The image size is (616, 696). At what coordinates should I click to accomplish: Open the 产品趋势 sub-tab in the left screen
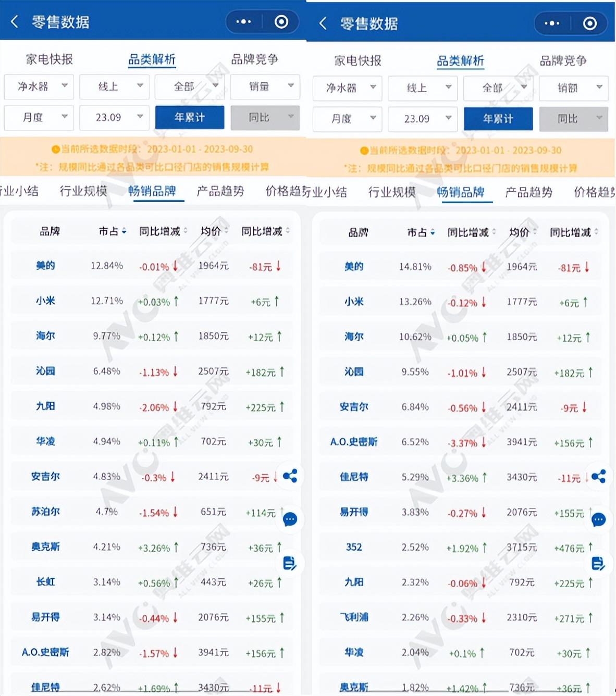pyautogui.click(x=220, y=191)
